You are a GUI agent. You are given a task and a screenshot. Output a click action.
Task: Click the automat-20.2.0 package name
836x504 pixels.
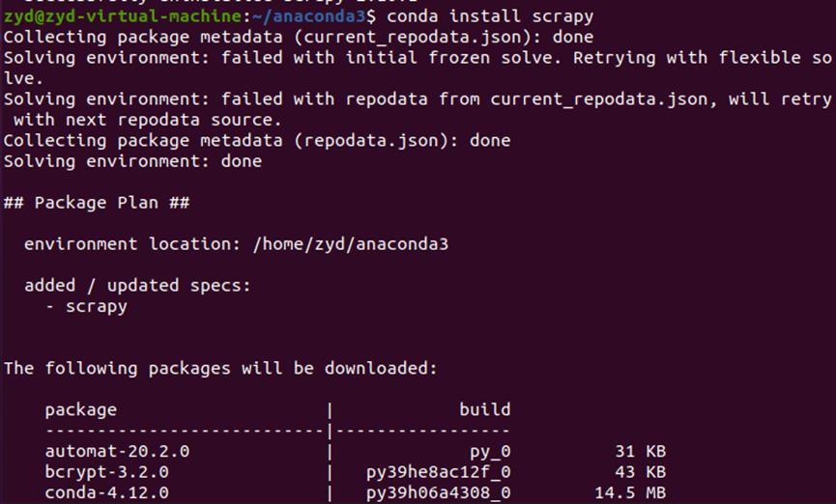tap(106, 451)
